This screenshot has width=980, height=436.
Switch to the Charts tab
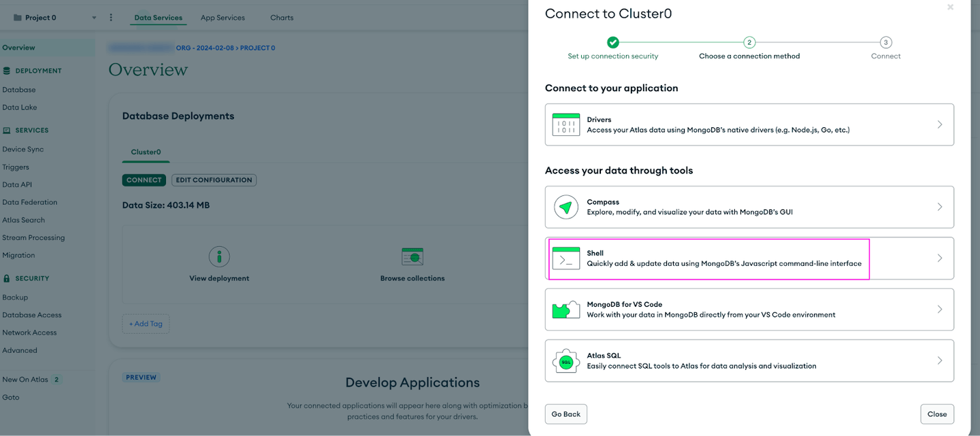pos(282,18)
